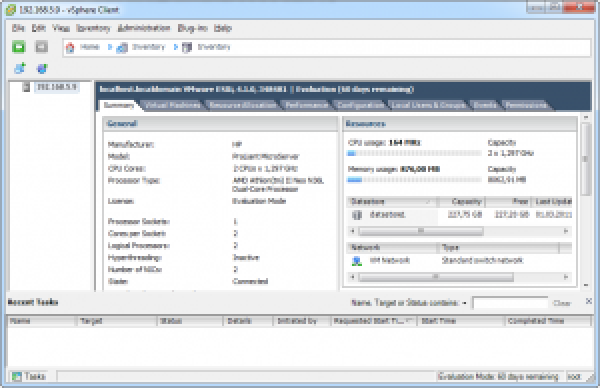600x388 pixels.
Task: Switch to the Performance tab
Action: [307, 105]
